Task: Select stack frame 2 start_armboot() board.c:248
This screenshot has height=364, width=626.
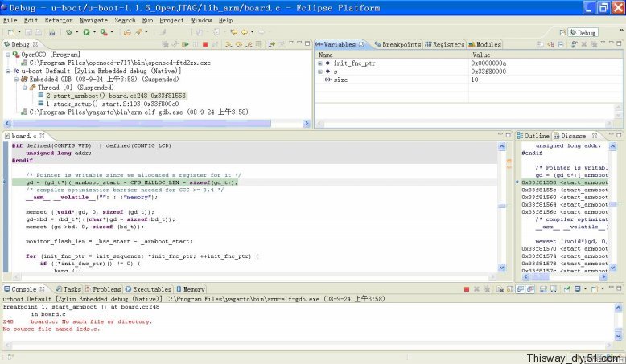Action: click(x=112, y=96)
